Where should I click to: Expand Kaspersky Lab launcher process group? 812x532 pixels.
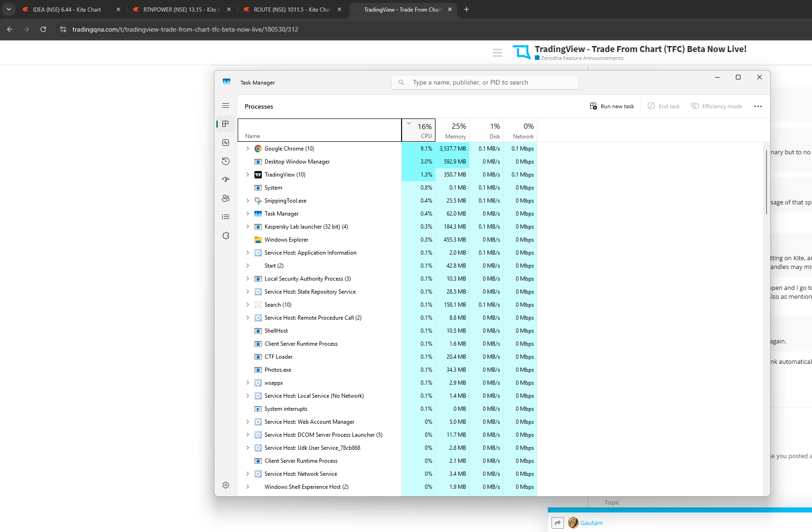click(247, 227)
